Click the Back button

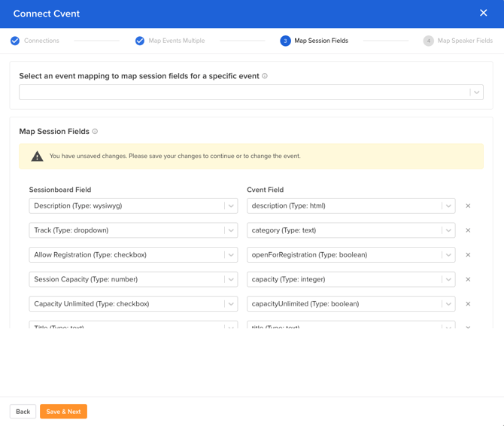[23, 412]
